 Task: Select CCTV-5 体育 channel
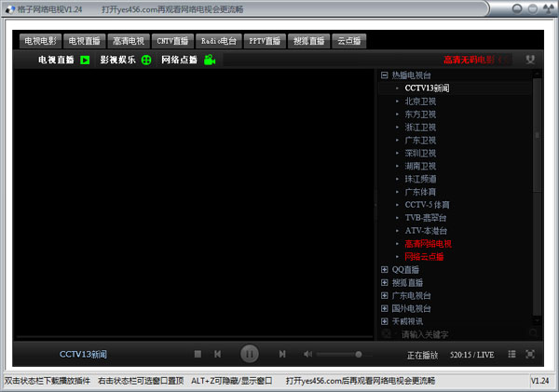[427, 205]
